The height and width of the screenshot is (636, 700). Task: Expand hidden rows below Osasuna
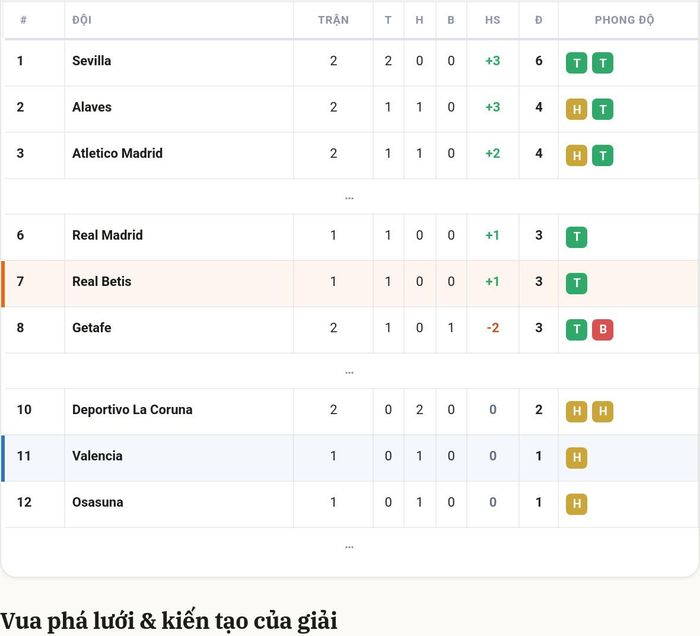[x=350, y=546]
